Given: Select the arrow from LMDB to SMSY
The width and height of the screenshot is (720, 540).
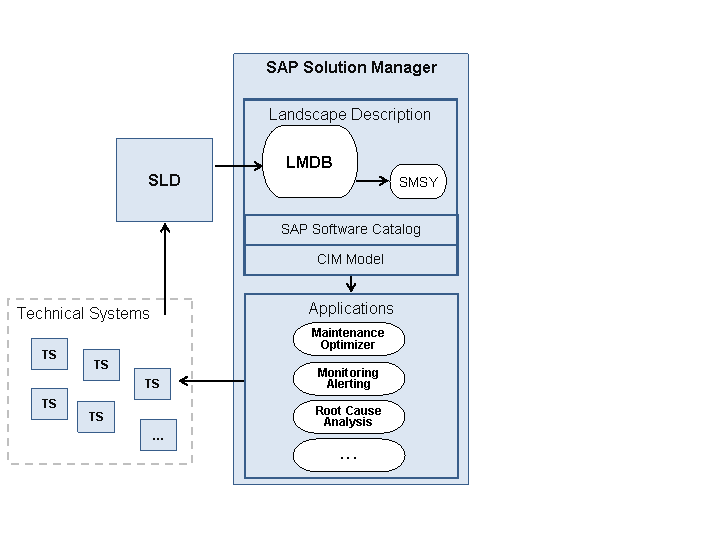Looking at the screenshot, I should (373, 181).
